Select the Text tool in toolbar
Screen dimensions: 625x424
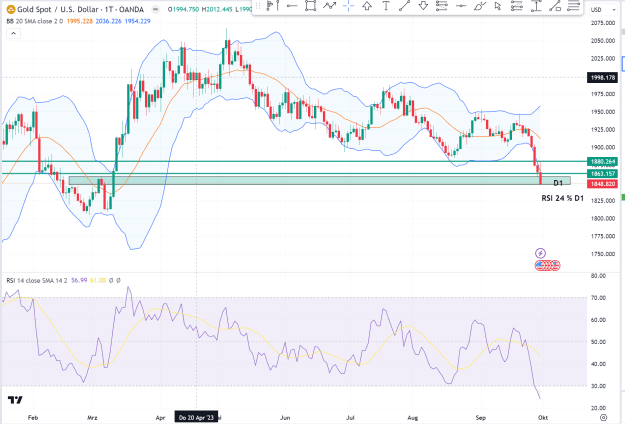386,6
